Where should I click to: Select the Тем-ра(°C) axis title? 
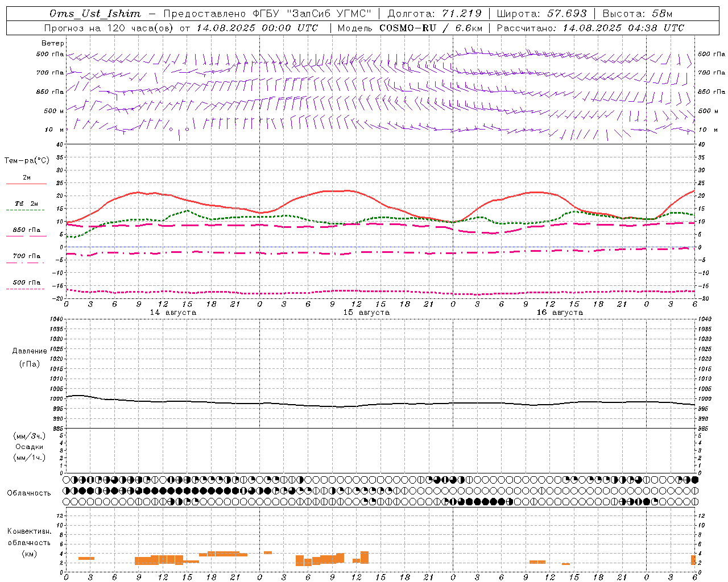click(x=27, y=160)
